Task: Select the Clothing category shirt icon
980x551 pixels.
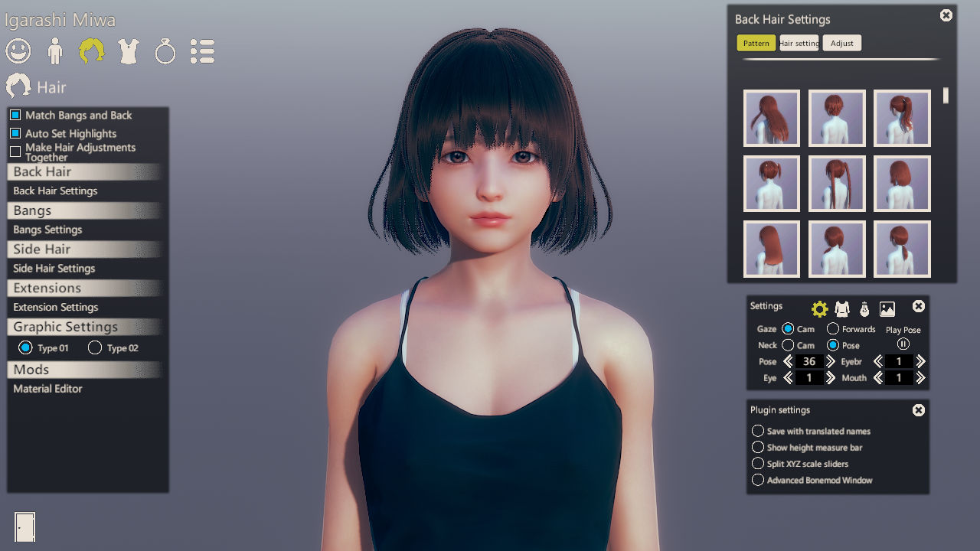Action: 129,51
